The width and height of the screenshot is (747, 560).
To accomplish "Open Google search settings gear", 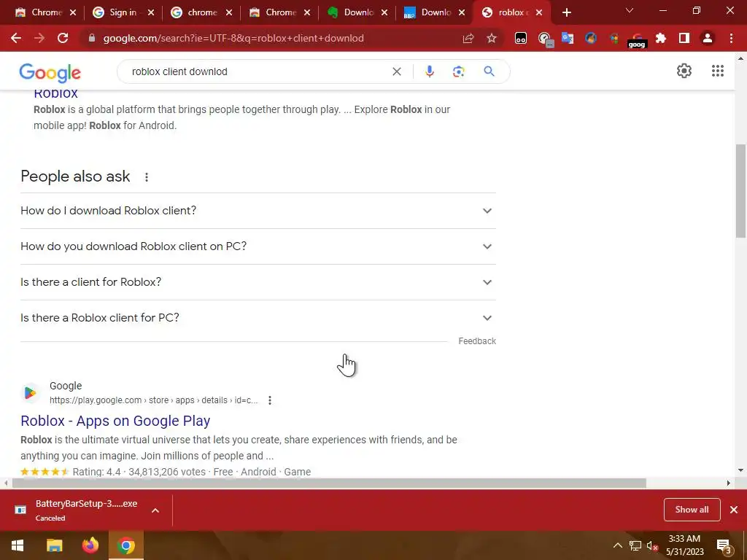I will click(684, 71).
